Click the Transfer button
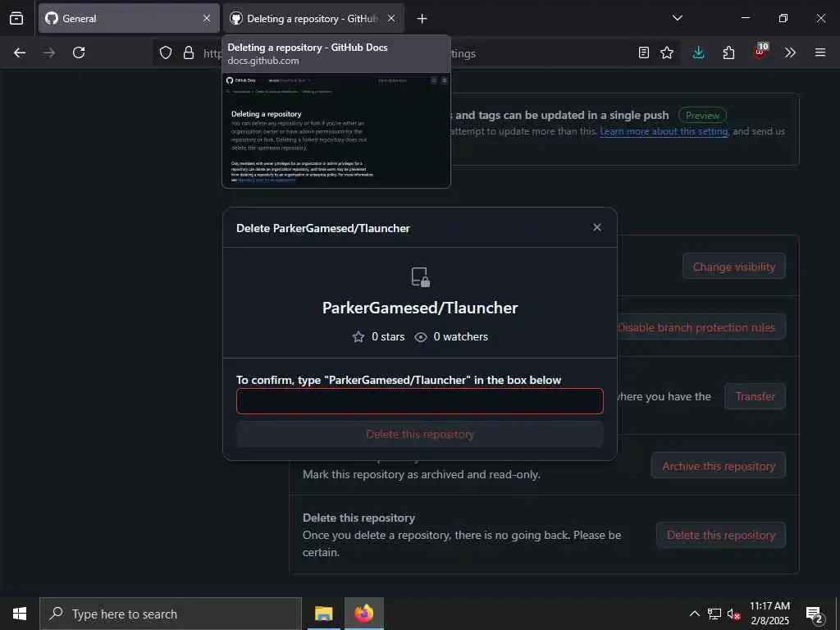Image resolution: width=840 pixels, height=630 pixels. (756, 397)
